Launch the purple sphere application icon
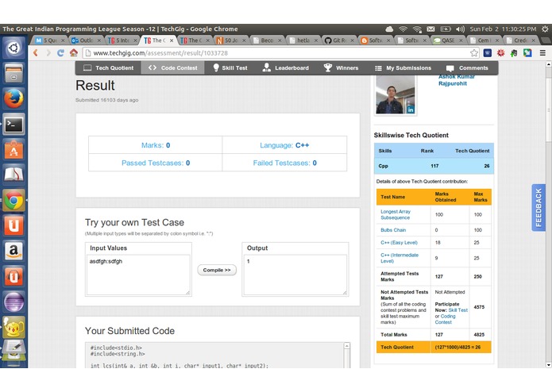The image size is (552, 392). click(x=14, y=302)
